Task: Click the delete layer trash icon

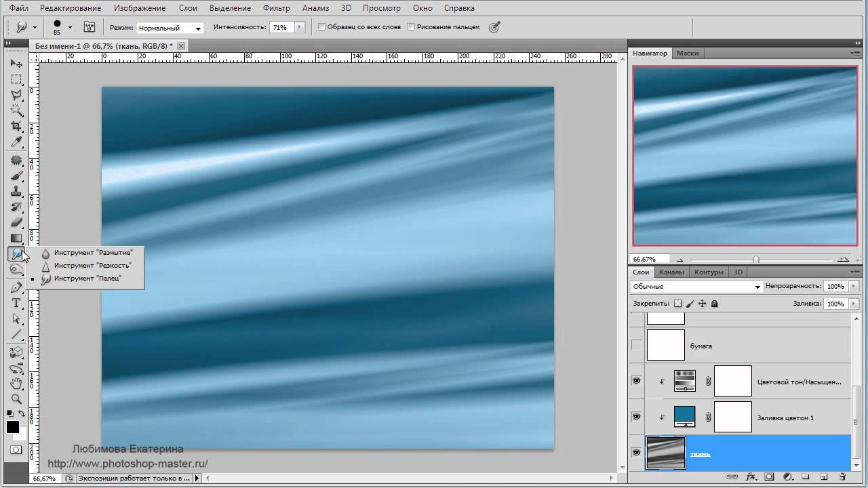Action: click(x=842, y=476)
